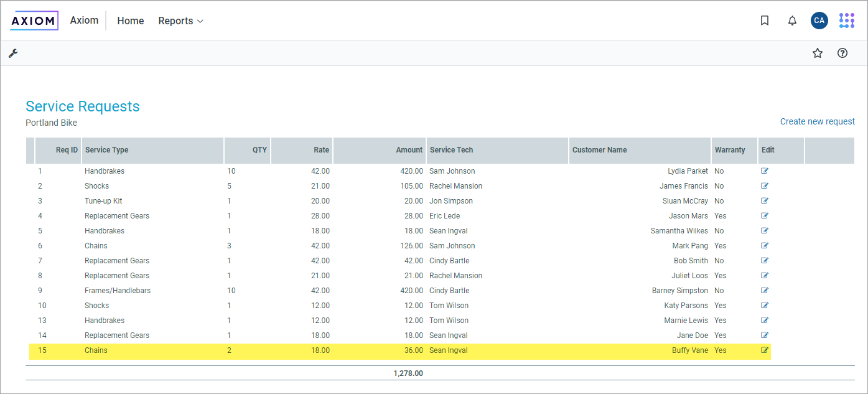The height and width of the screenshot is (394, 868).
Task: Edit the highlighted Buffy Vane request
Action: [765, 350]
